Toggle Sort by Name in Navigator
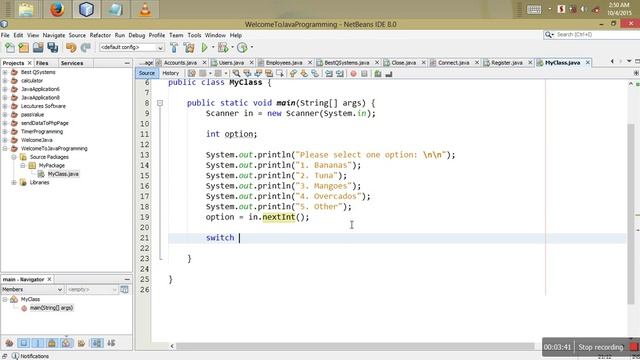Viewport: 640px width, 360px height. pos(97,343)
